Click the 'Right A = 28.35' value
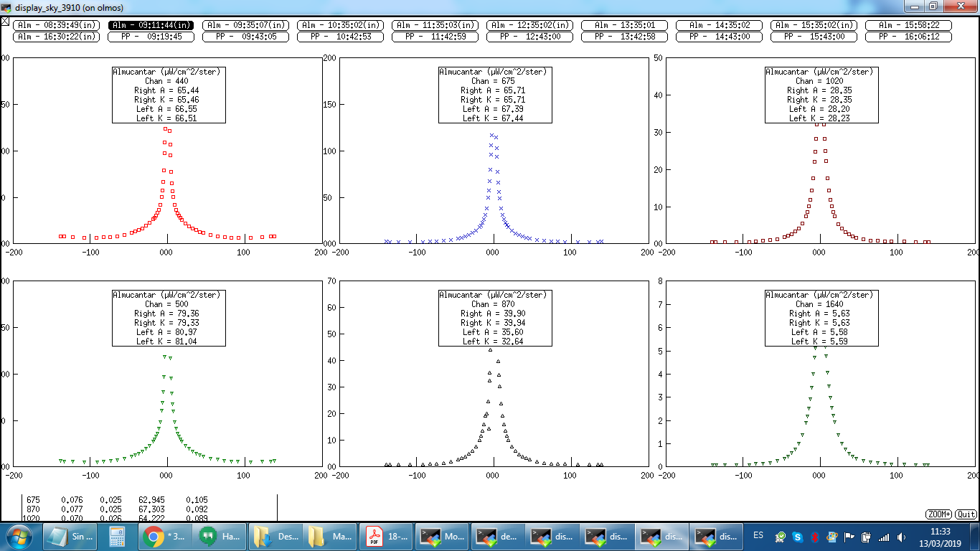 tap(819, 90)
